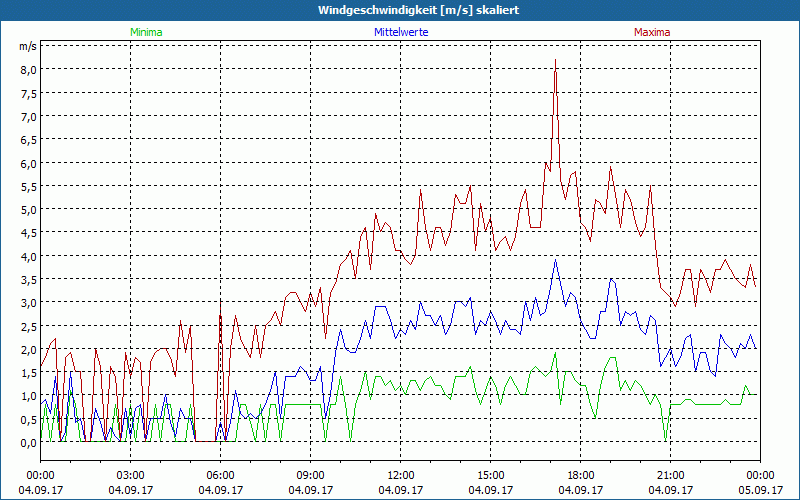Click the green Minima dip to zero before 21:00
The width and height of the screenshot is (800, 500).
tap(665, 439)
